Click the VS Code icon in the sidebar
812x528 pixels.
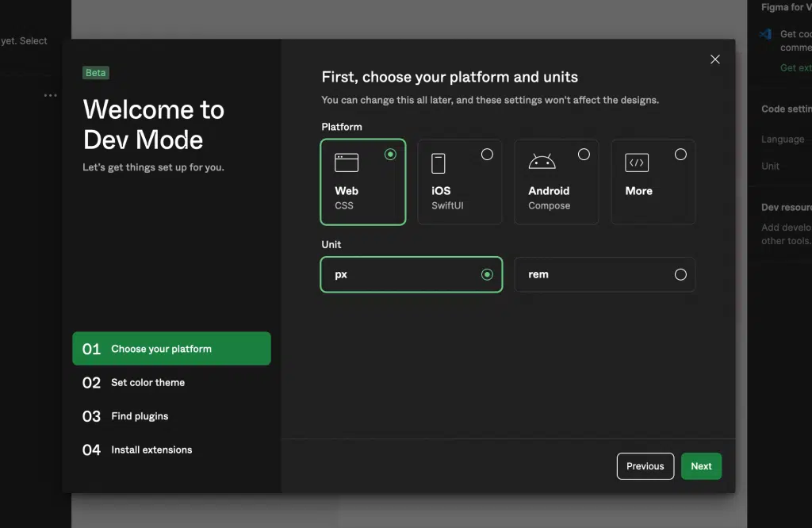(x=764, y=34)
